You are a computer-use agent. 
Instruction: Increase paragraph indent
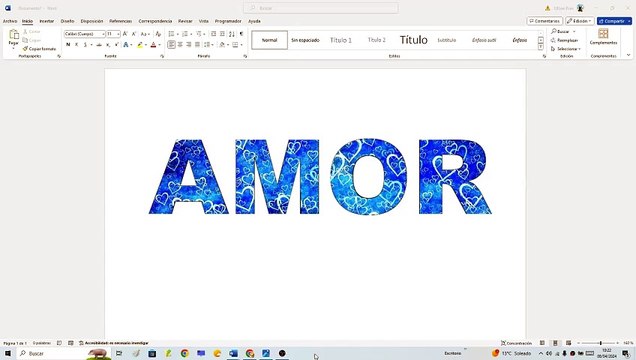click(x=222, y=34)
